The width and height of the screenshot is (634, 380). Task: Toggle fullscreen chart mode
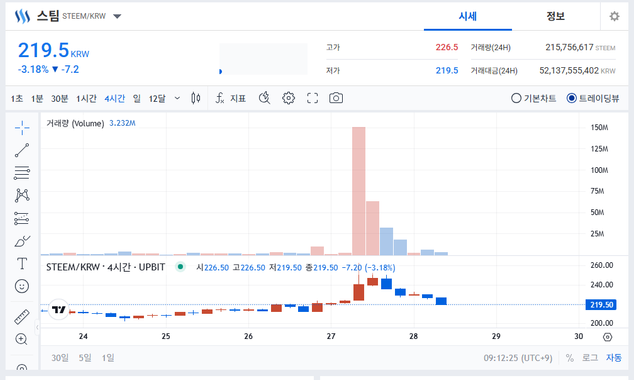pyautogui.click(x=312, y=98)
